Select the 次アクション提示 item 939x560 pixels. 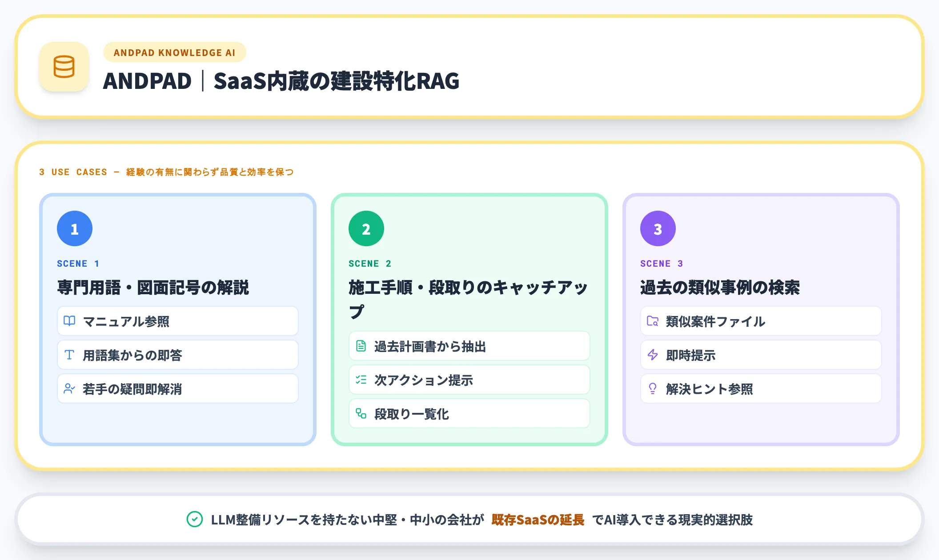(x=469, y=380)
